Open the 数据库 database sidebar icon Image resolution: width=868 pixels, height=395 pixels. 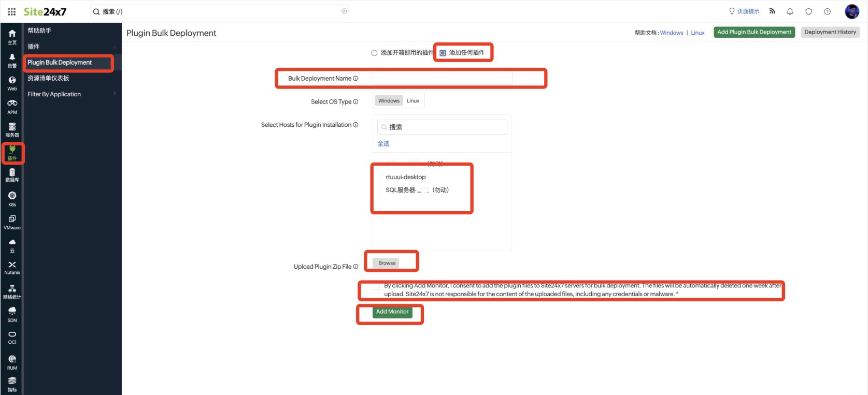[12, 175]
